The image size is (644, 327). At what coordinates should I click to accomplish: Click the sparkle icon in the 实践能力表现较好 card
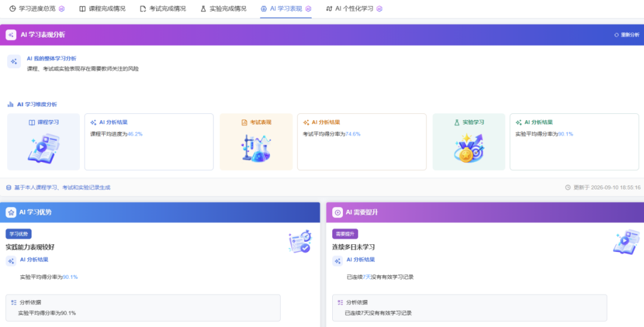[x=11, y=261]
